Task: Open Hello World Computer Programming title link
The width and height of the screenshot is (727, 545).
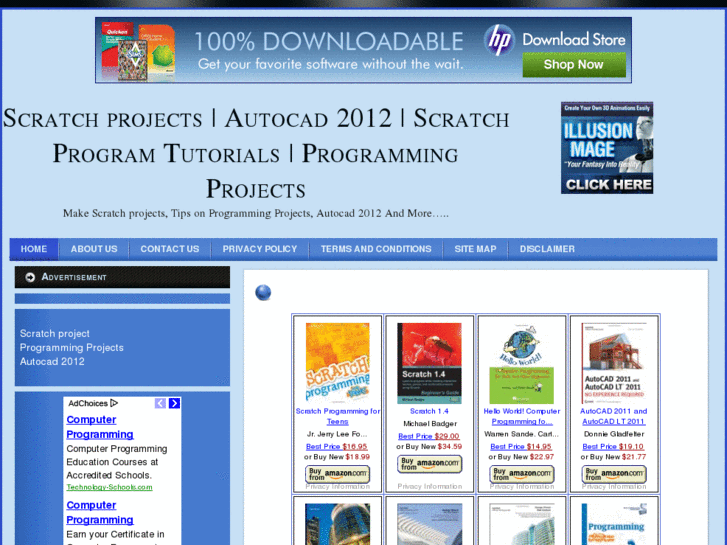Action: click(x=522, y=416)
